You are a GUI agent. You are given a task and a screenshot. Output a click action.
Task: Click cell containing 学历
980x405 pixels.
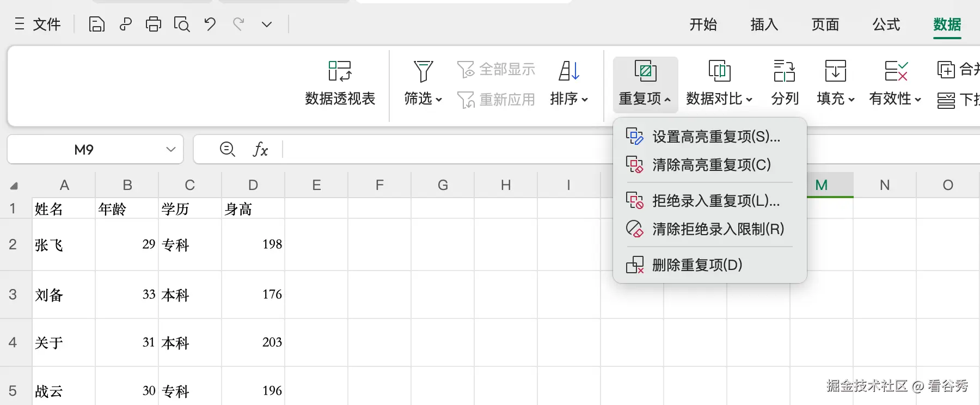tap(190, 208)
